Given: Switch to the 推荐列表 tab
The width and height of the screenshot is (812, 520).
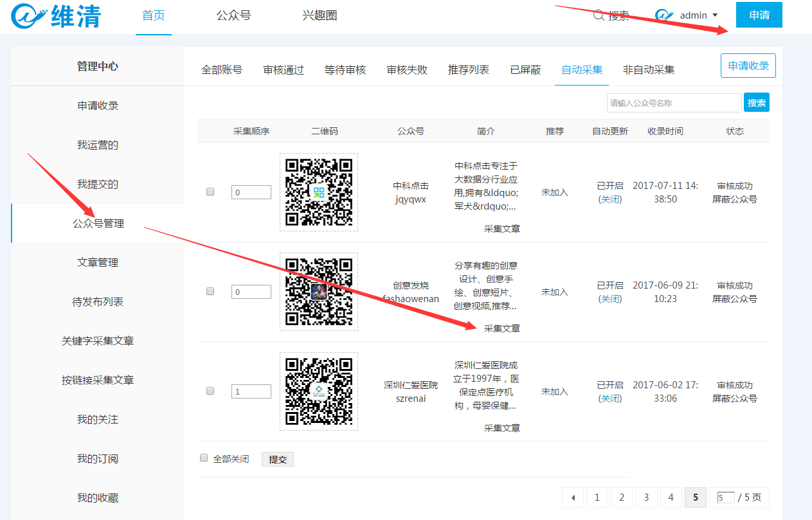Looking at the screenshot, I should point(469,69).
